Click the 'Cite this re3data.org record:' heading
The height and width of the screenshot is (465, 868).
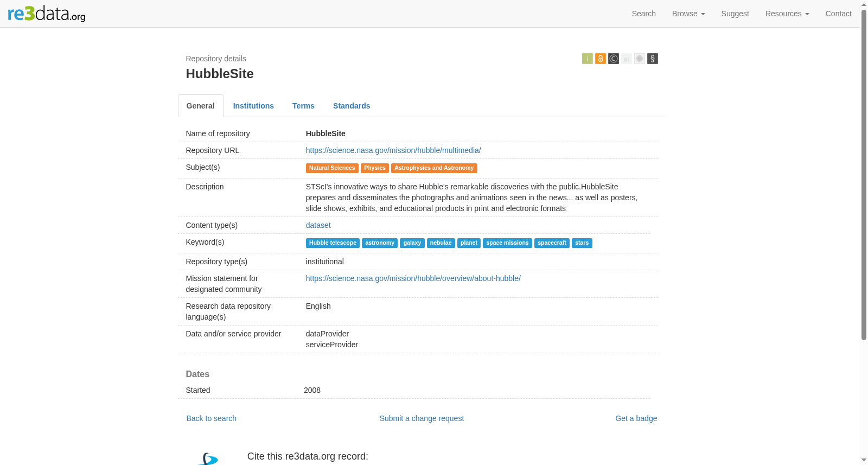pyautogui.click(x=308, y=456)
